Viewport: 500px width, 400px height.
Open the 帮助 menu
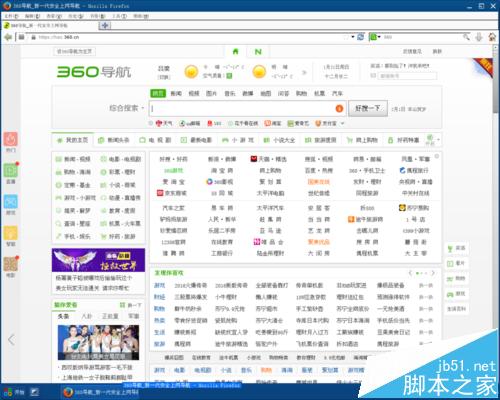pos(141,16)
